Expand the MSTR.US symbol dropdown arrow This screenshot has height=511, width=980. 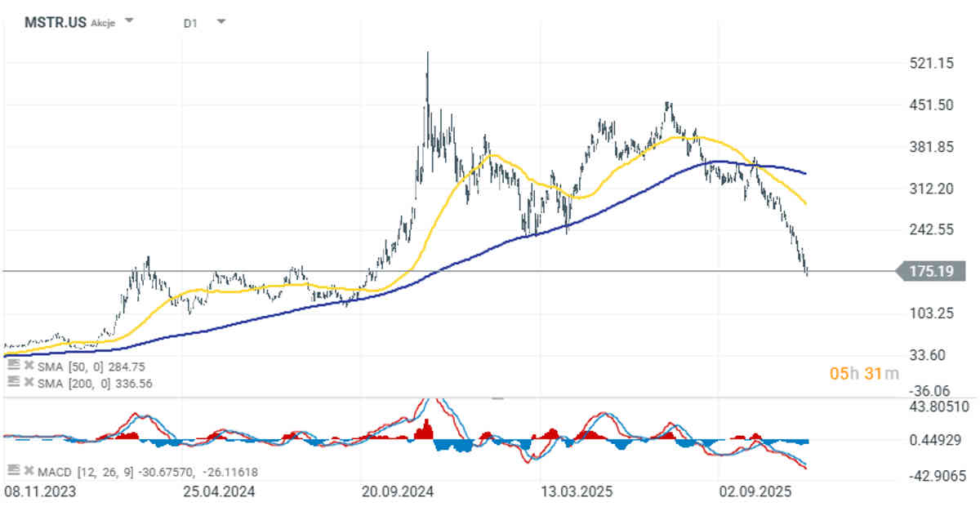click(130, 22)
